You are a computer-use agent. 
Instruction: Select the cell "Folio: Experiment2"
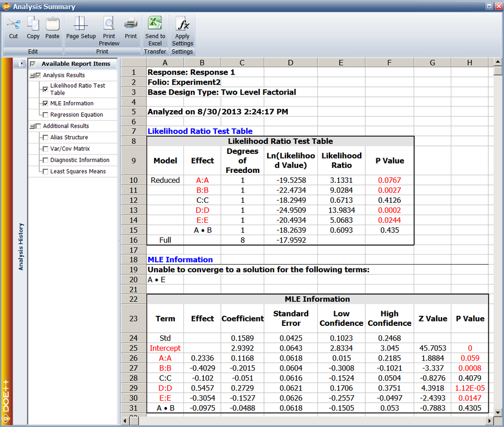[x=184, y=82]
